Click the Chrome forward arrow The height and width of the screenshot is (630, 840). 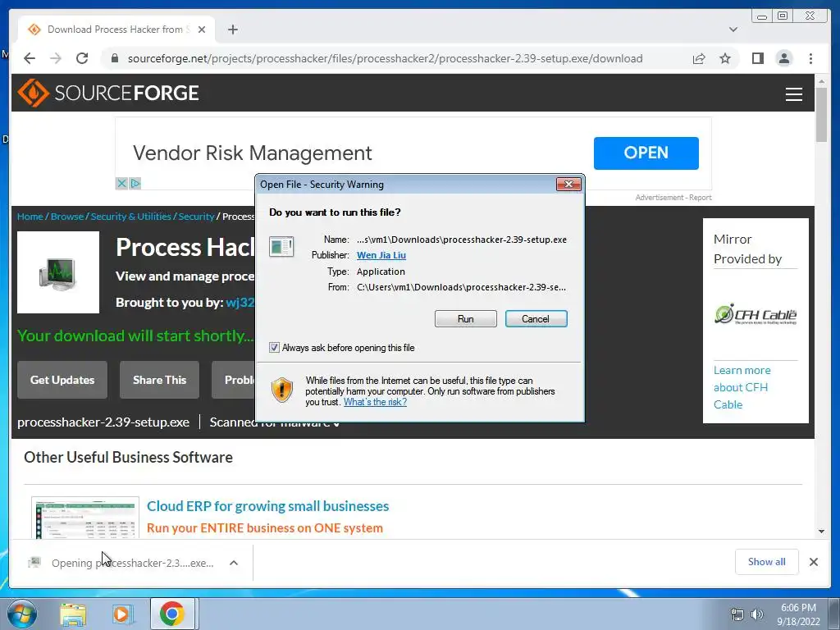click(56, 58)
